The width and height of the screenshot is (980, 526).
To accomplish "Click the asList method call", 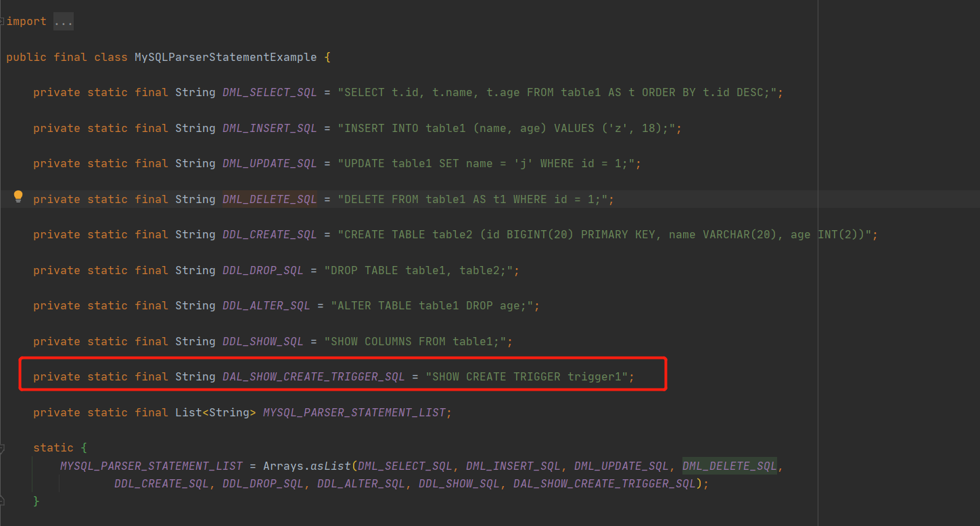I will point(330,466).
